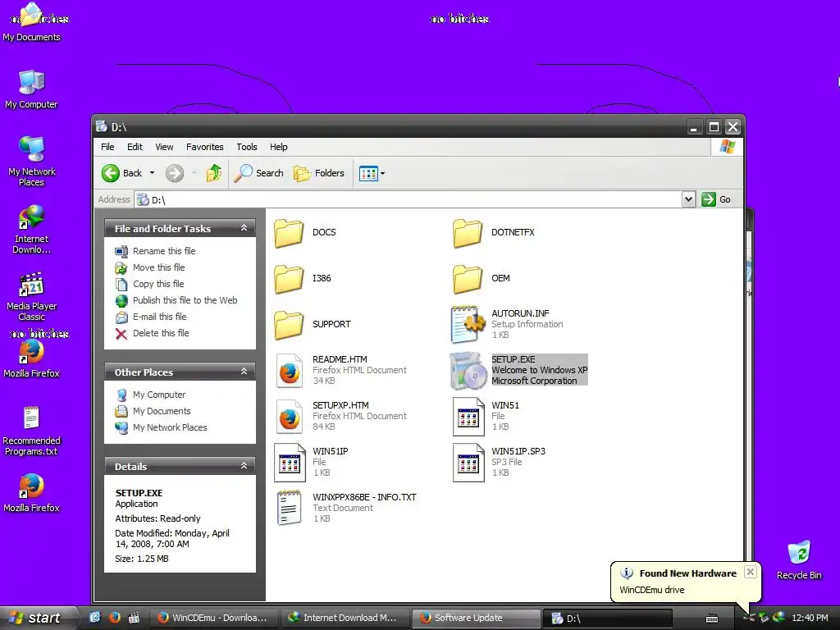Click E-mail this file link
The image size is (840, 630).
tap(160, 317)
